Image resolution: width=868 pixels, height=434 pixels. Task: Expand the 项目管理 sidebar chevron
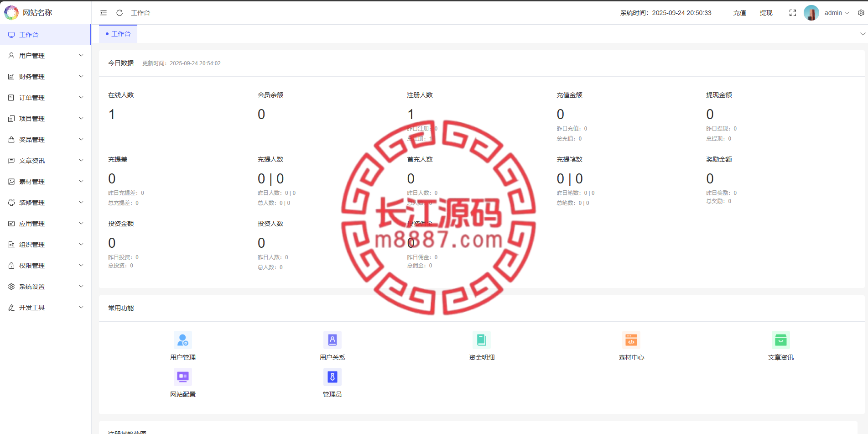point(81,119)
